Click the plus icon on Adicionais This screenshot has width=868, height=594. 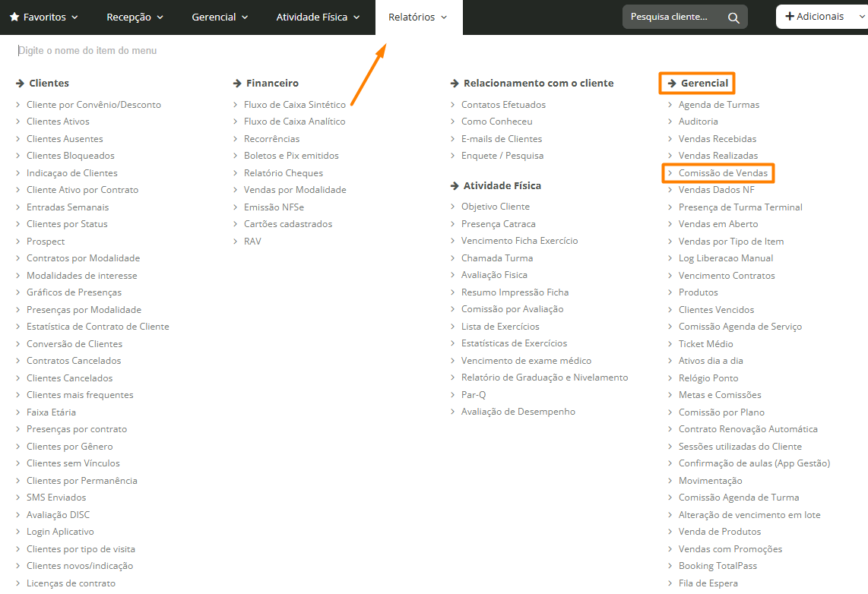coord(790,17)
